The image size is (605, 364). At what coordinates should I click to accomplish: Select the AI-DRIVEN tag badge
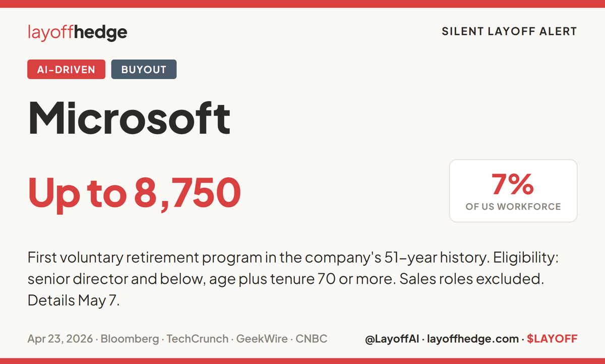[66, 70]
